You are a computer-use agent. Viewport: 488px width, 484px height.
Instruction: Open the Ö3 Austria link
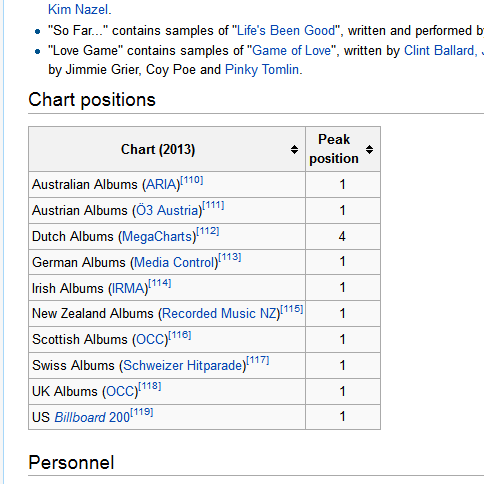pos(167,211)
